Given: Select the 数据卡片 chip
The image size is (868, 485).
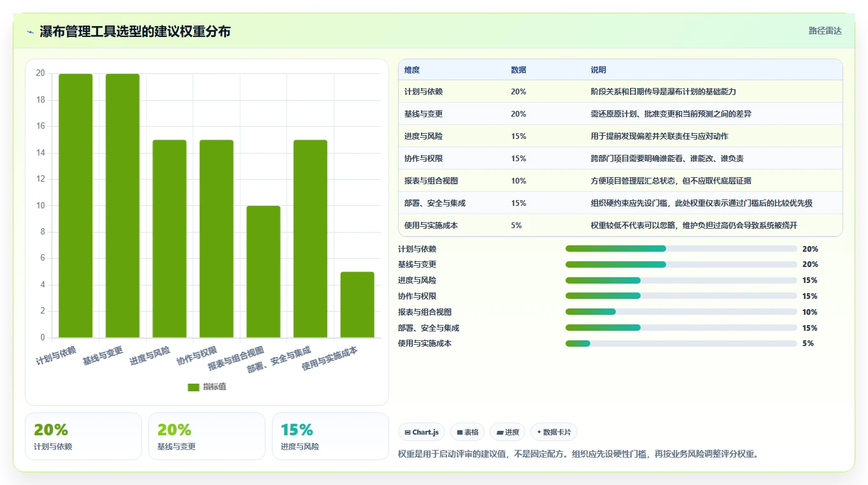Looking at the screenshot, I should click(554, 432).
